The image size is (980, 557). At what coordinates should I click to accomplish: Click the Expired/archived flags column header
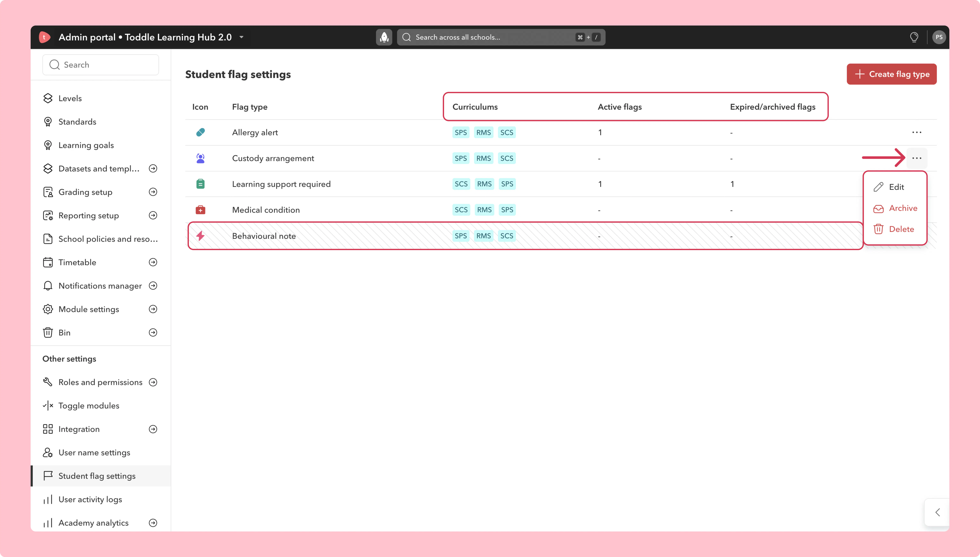[x=773, y=107]
